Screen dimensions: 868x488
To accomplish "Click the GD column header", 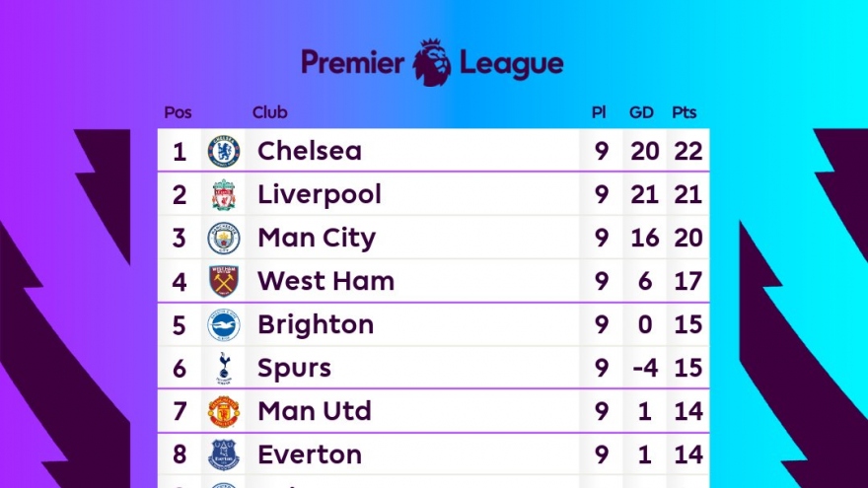I will coord(641,112).
